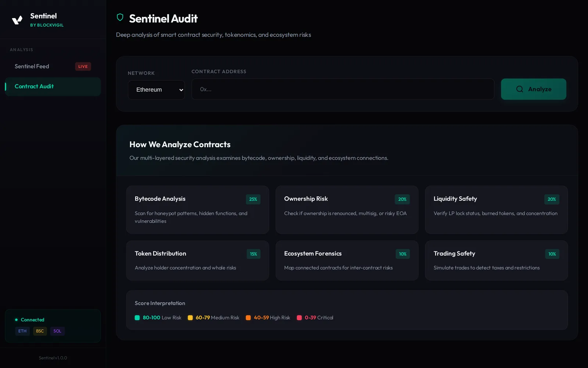Screen dimensions: 588x368
Task: Click the orange 40-59 High Risk swatch
Action: point(248,318)
